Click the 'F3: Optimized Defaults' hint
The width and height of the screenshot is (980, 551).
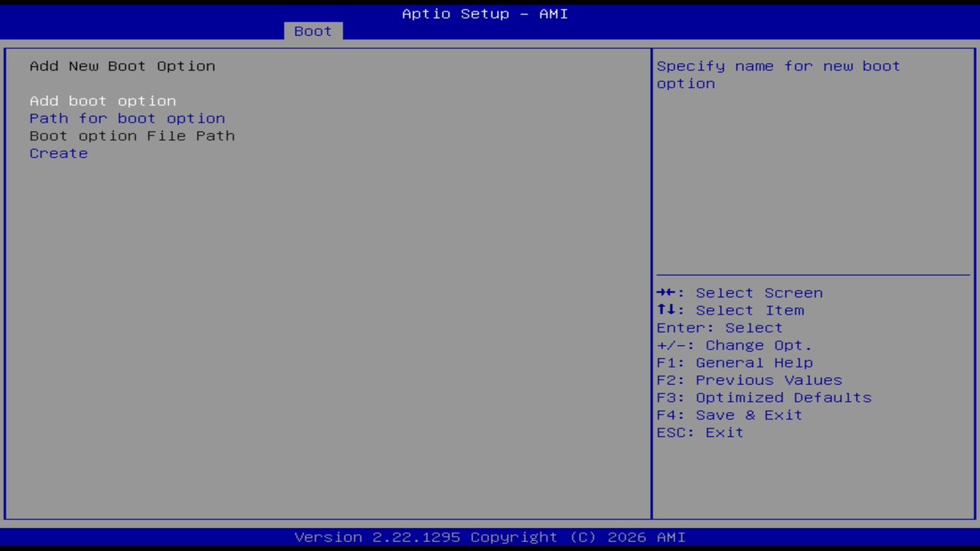pyautogui.click(x=764, y=399)
